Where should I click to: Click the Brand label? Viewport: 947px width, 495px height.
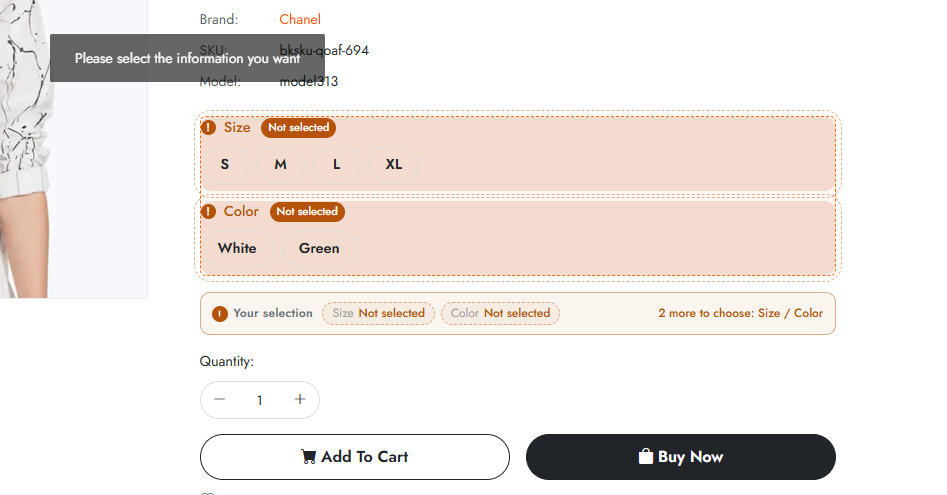[x=219, y=19]
